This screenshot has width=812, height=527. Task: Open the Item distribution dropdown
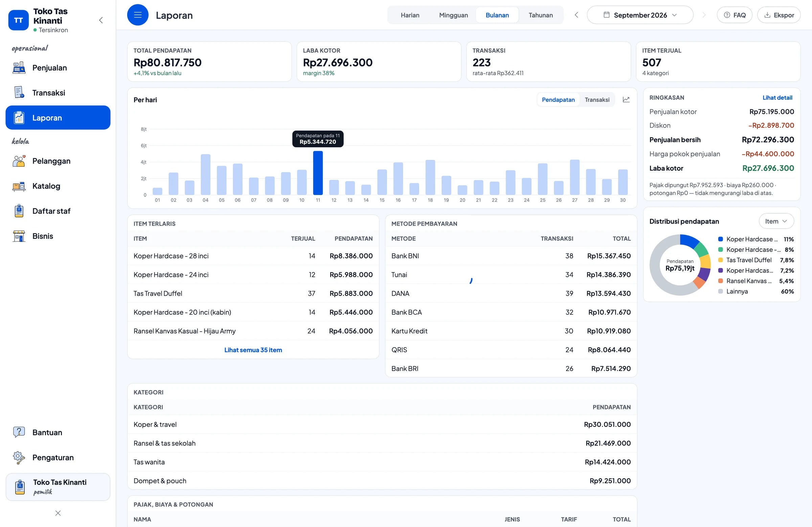(776, 221)
